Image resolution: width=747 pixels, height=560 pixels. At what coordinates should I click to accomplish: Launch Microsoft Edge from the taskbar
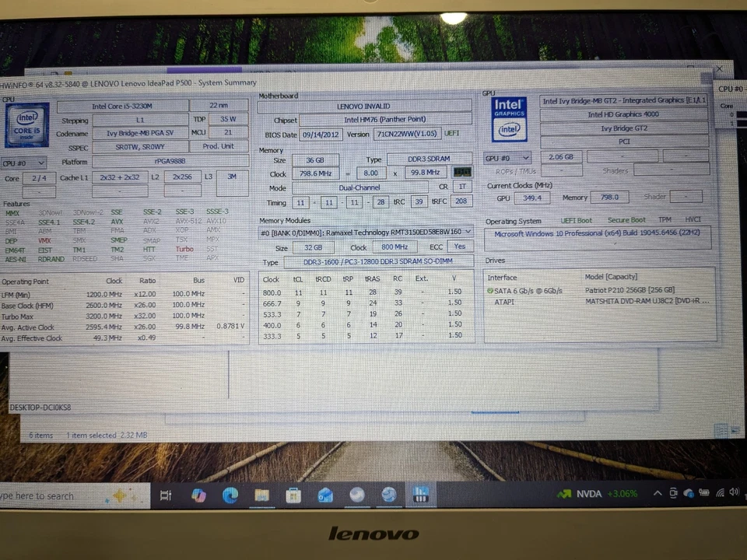pos(230,495)
